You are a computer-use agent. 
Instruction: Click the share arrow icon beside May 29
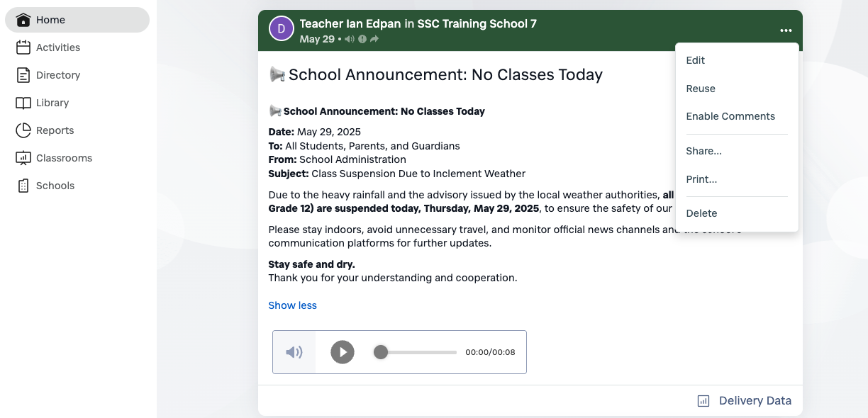click(374, 39)
